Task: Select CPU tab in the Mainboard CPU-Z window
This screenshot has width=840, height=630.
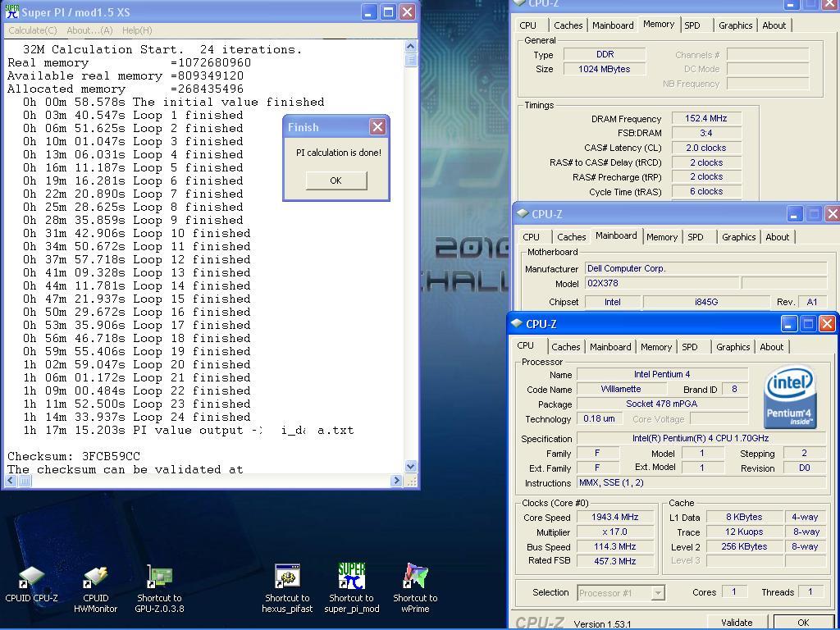Action: click(x=531, y=237)
